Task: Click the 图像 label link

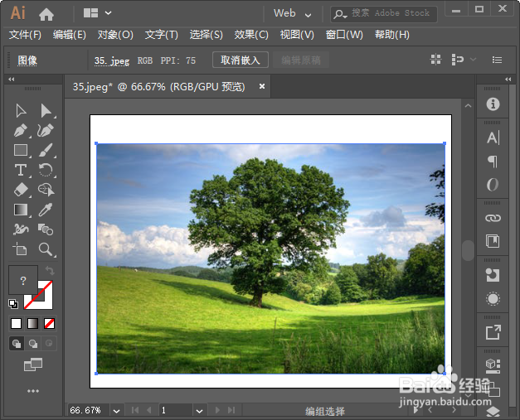Action: tap(27, 60)
